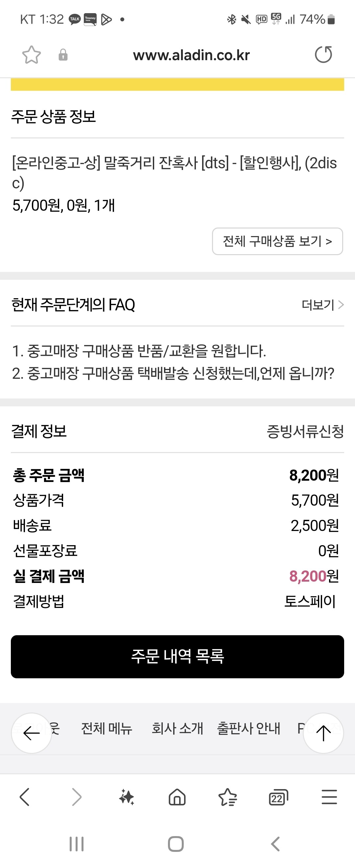
Task: Select 회사 소개 in the footer
Action: click(x=177, y=729)
